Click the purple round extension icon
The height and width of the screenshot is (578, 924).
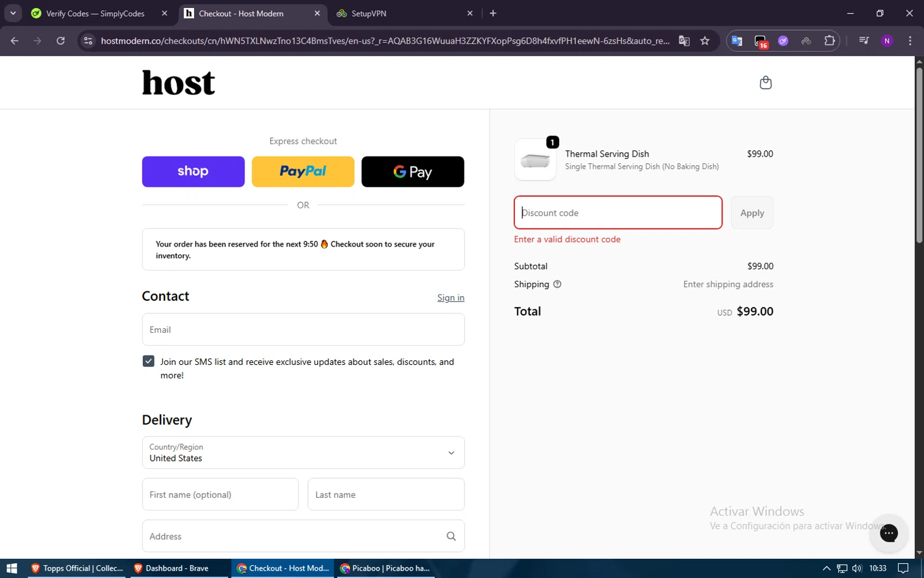(783, 41)
